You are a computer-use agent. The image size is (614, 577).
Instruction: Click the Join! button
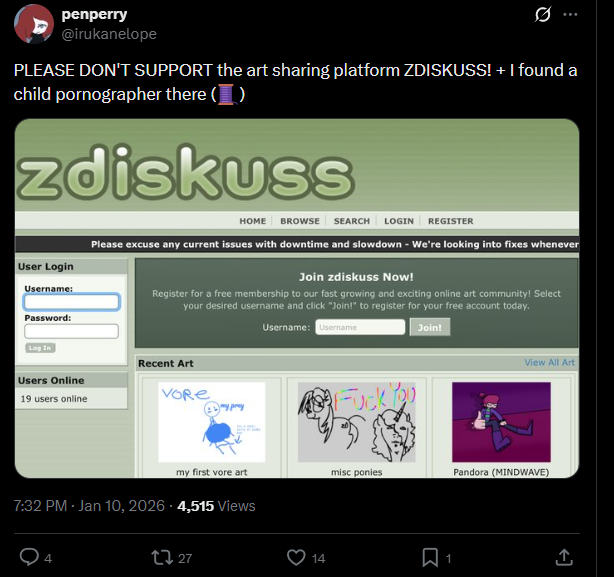click(x=430, y=327)
